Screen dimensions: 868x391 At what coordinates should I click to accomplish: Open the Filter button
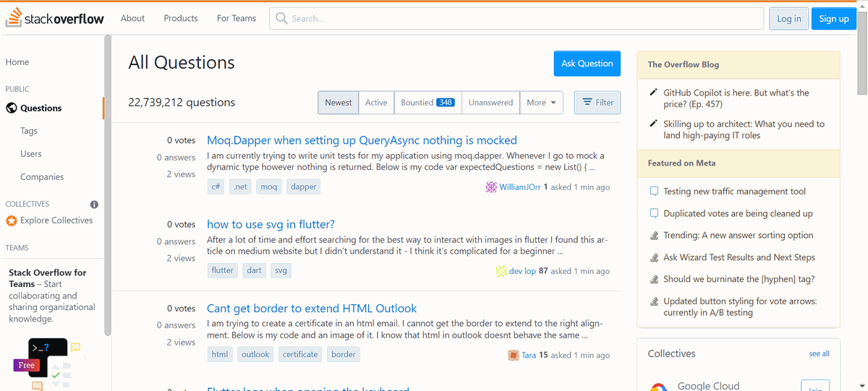click(x=597, y=103)
